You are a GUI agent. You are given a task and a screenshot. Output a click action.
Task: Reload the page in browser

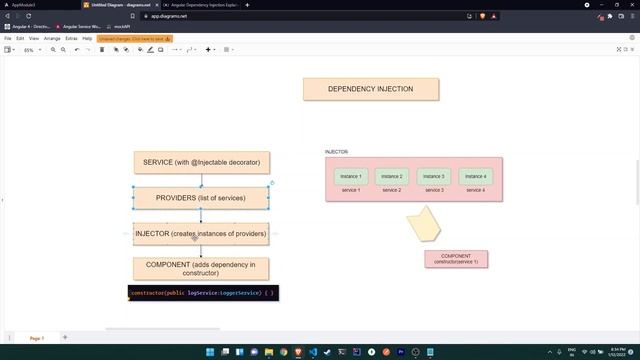coord(29,16)
